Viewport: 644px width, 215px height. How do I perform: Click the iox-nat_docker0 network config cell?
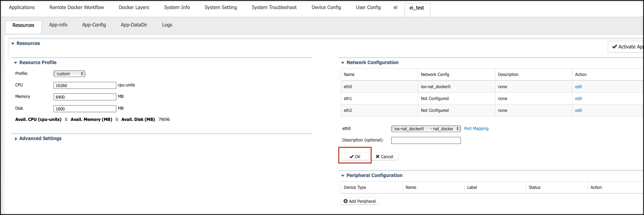(x=456, y=87)
